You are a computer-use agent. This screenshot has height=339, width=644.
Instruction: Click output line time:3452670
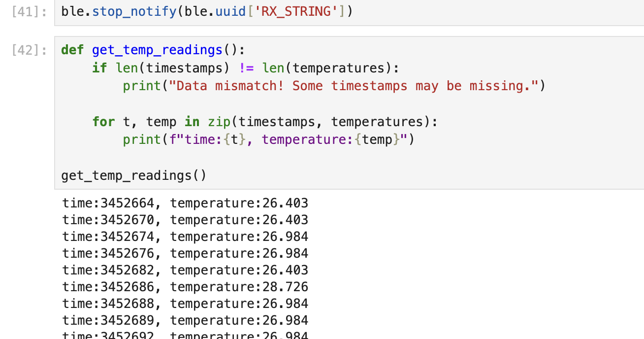185,220
